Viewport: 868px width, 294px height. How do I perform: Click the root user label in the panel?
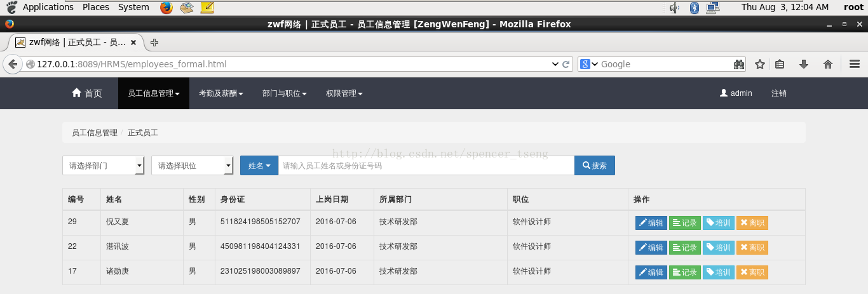853,8
